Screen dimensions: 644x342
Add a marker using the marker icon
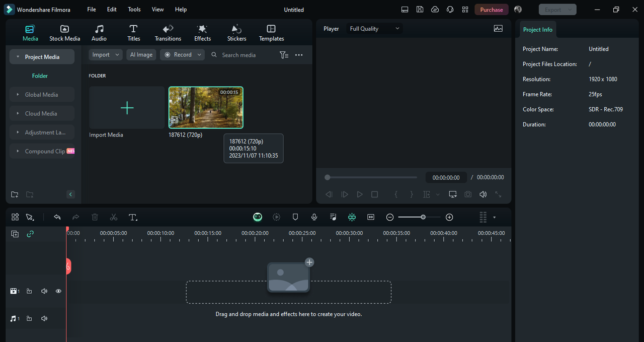[x=295, y=217]
